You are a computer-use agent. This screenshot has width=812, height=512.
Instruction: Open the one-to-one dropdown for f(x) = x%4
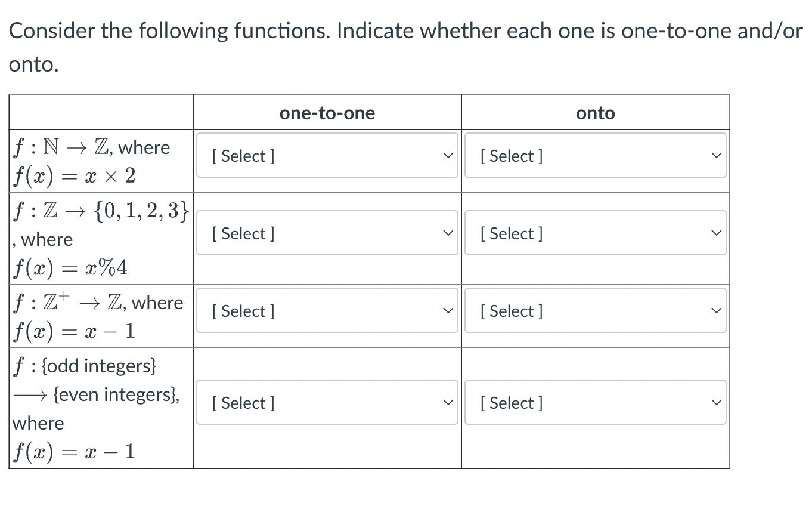pos(327,233)
